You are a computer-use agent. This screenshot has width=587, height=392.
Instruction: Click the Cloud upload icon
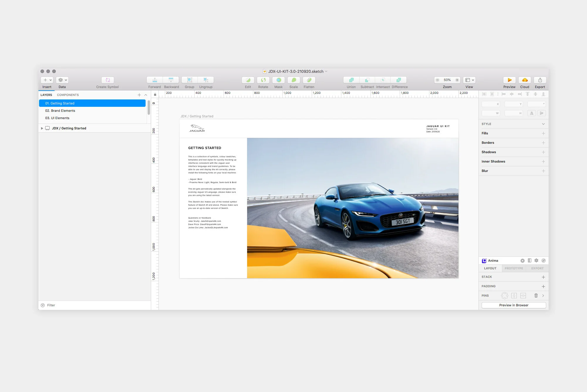[525, 80]
